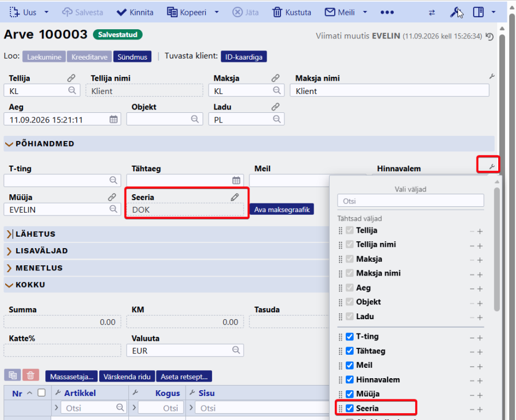Screen dimensions: 516x420
Task: Click the magnifier in the Valuuta field
Action: [236, 350]
